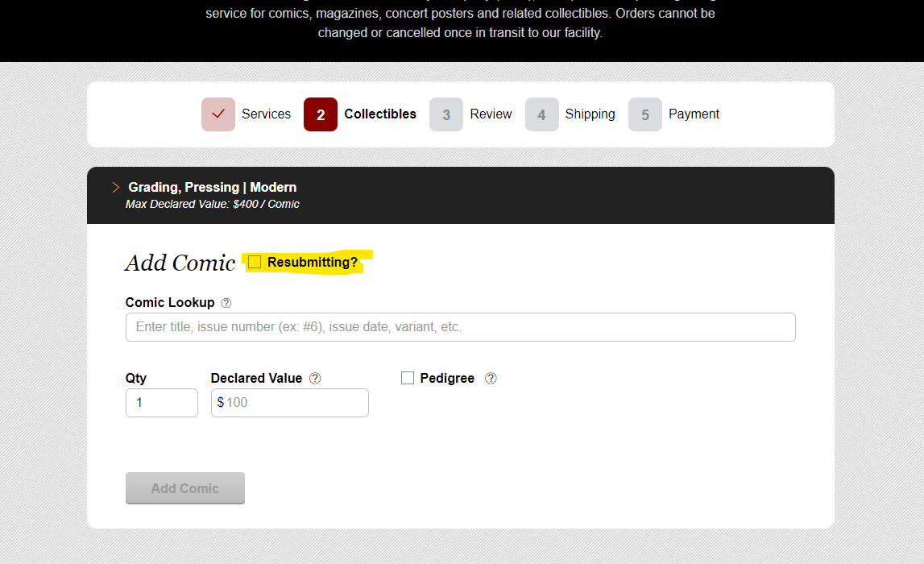Click the Declared Value input field
The height and width of the screenshot is (564, 924).
tap(289, 402)
